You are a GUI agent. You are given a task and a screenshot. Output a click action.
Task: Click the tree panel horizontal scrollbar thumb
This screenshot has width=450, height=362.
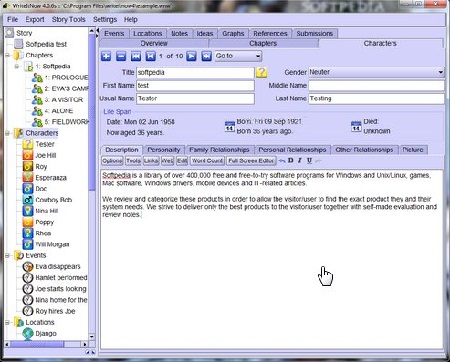click(x=37, y=344)
